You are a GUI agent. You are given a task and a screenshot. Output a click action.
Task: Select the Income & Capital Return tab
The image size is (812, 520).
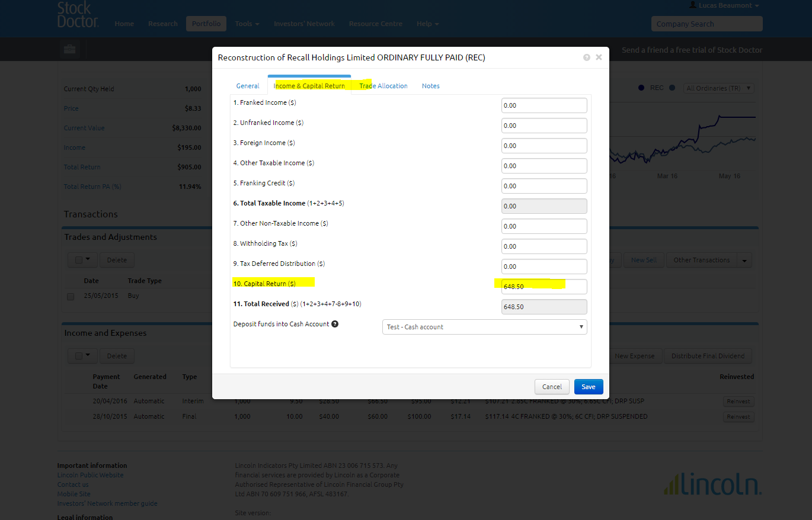coord(309,86)
